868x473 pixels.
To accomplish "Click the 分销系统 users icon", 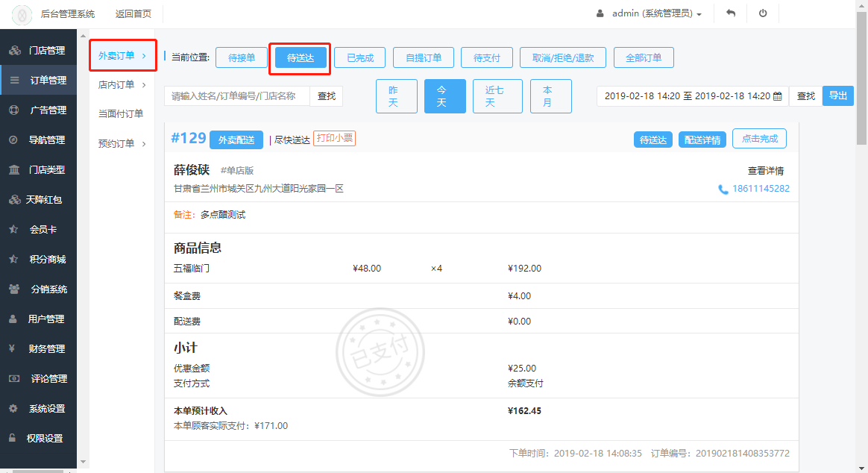I will [x=14, y=289].
